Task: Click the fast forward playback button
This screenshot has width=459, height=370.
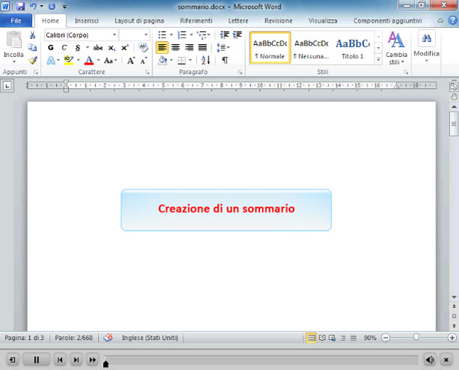Action: point(92,360)
